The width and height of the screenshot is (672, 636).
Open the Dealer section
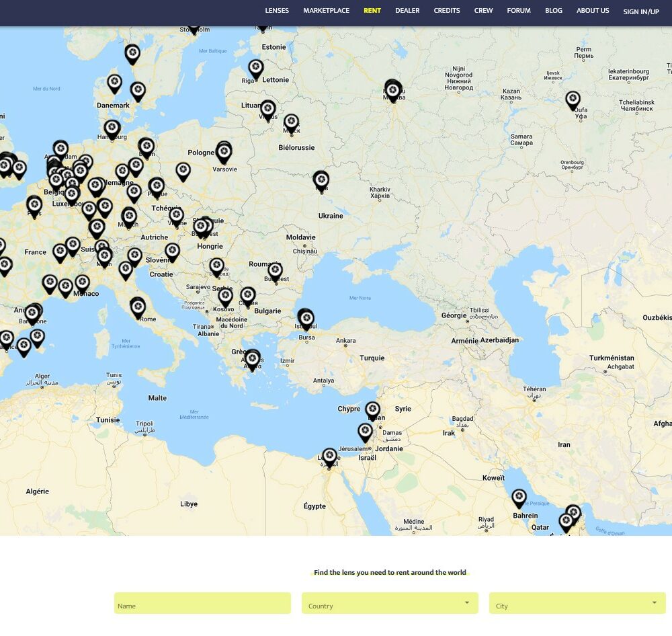coord(408,11)
